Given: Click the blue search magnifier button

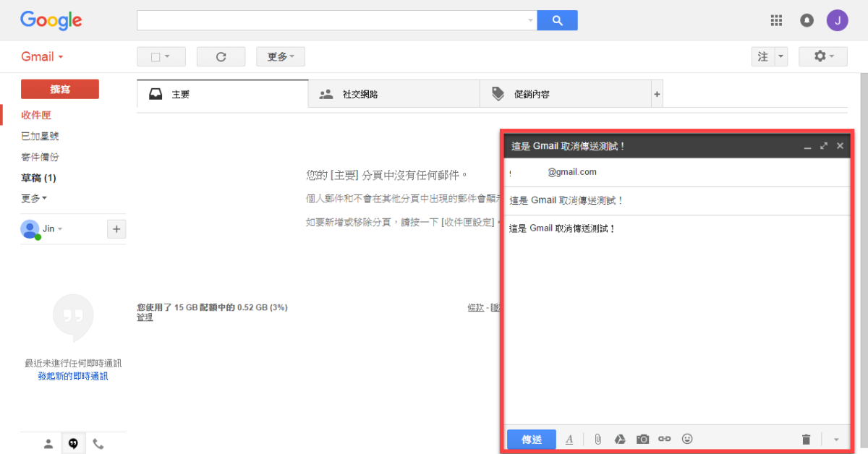Looking at the screenshot, I should (x=557, y=20).
